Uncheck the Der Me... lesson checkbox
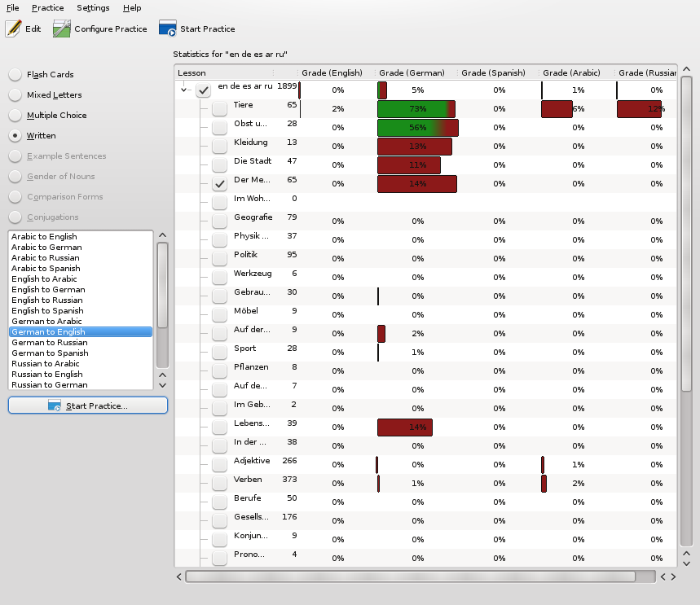Screen dimensions: 700x605 point(219,184)
